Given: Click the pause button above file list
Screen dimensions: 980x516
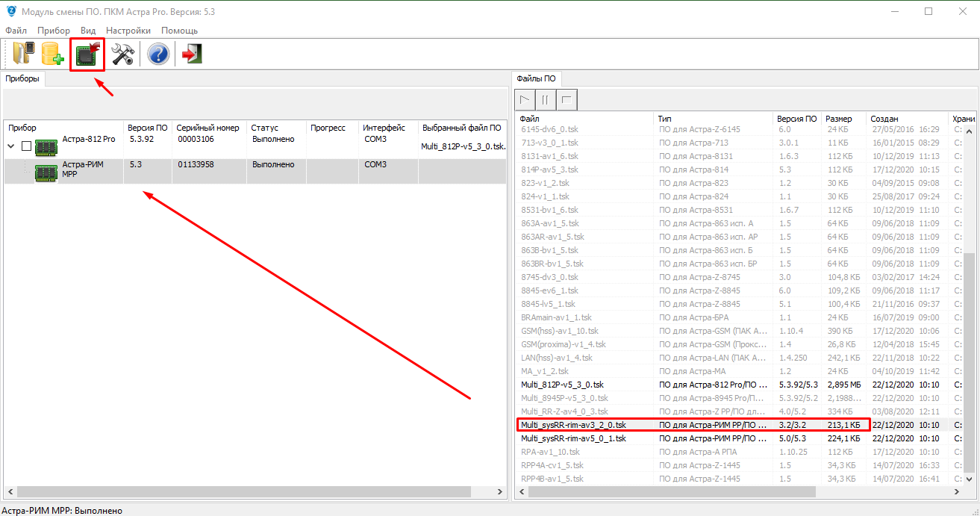Looking at the screenshot, I should (546, 99).
